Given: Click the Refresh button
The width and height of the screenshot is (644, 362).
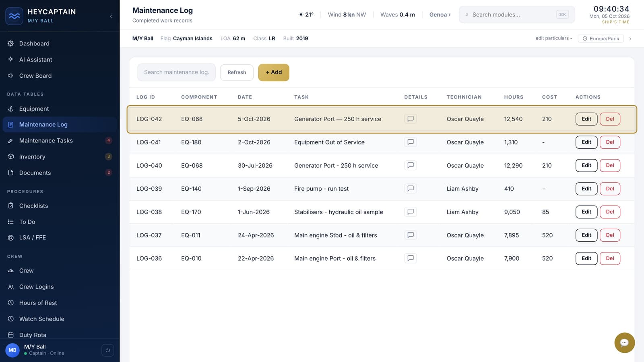Looking at the screenshot, I should coord(237,72).
